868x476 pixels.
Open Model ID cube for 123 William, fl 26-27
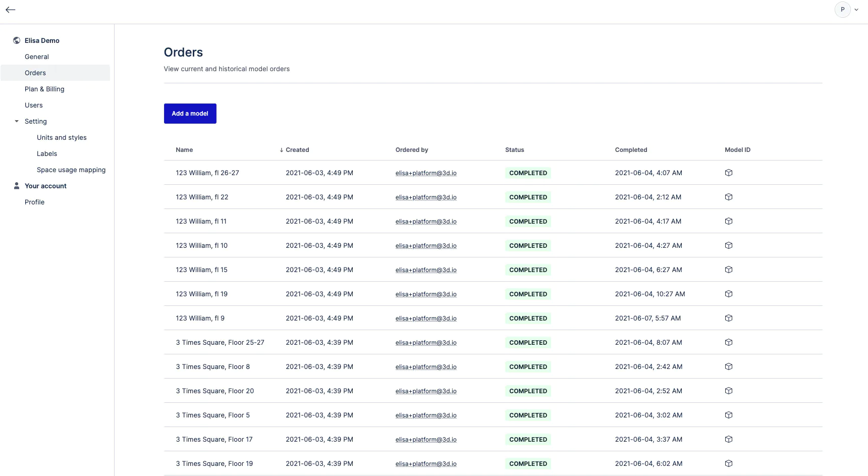[x=728, y=173]
